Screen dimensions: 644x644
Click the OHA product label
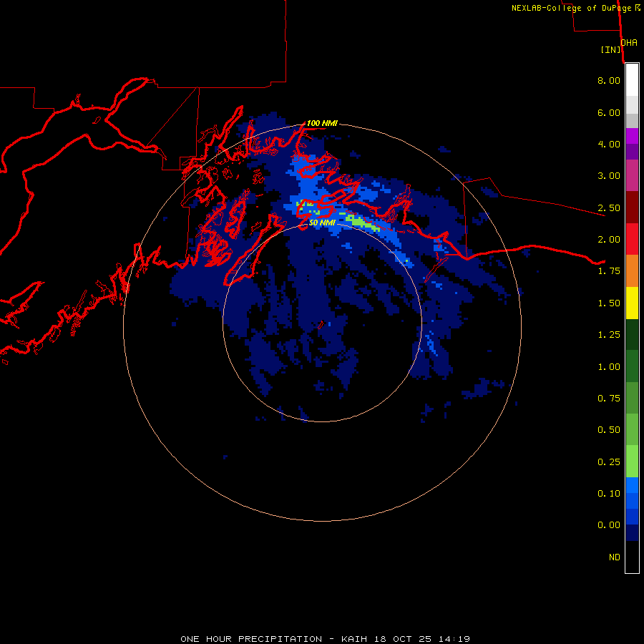coord(629,43)
